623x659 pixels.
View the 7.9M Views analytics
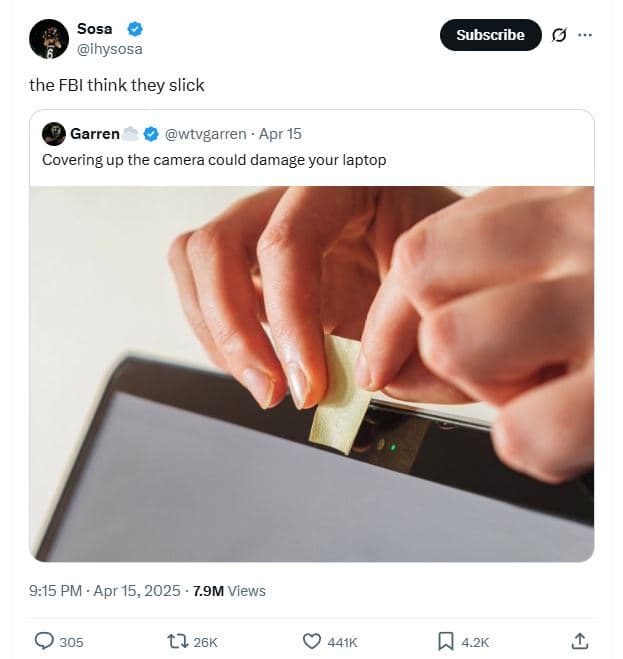coord(229,591)
